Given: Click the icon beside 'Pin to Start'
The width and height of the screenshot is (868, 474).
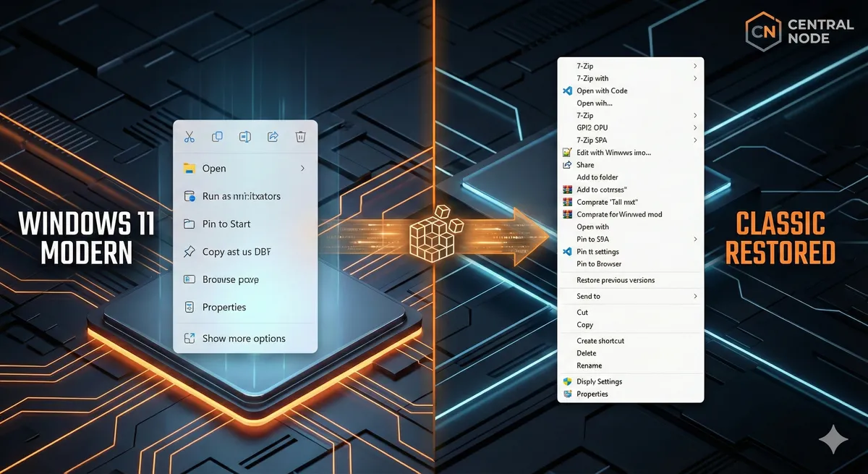Looking at the screenshot, I should point(190,224).
